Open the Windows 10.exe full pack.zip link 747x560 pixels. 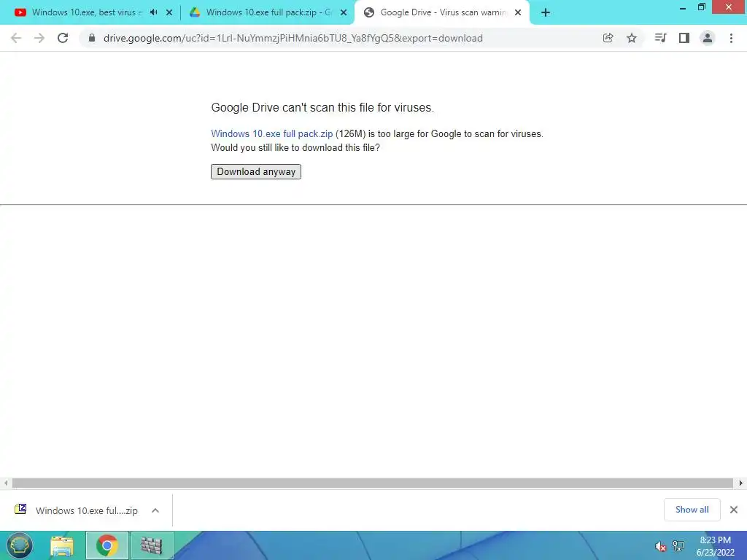271,134
